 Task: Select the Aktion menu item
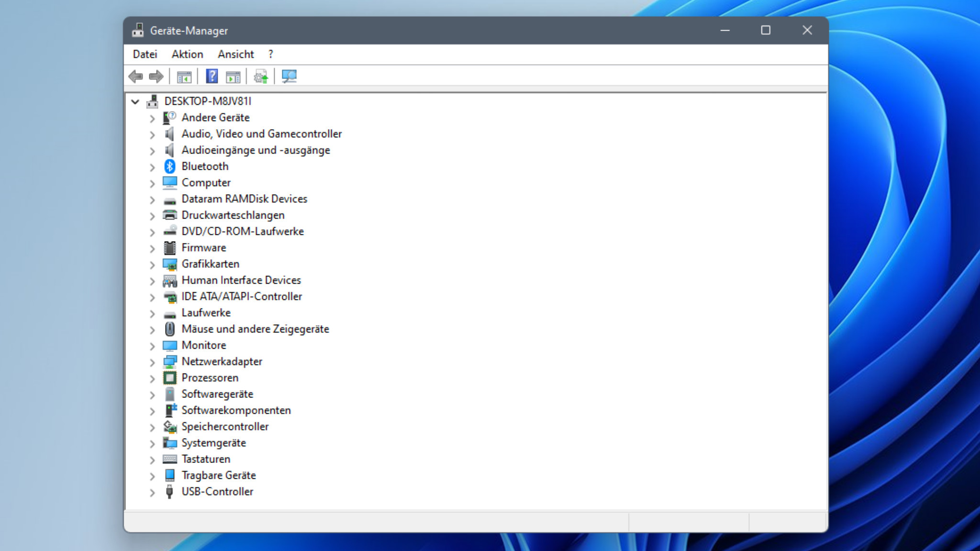187,55
